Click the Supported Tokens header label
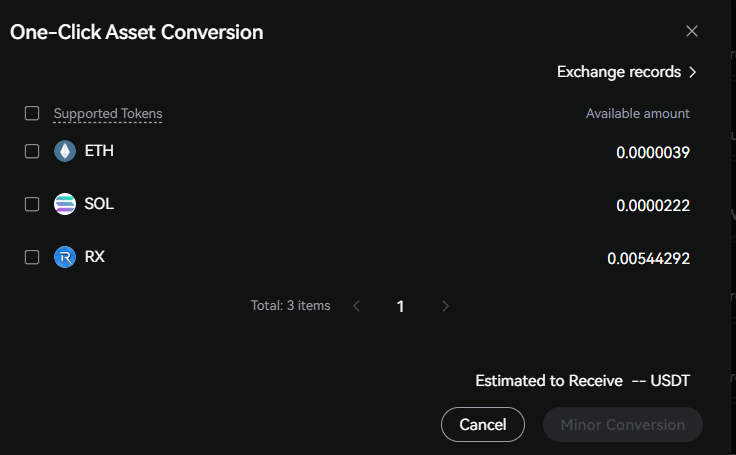The width and height of the screenshot is (736, 455). [108, 114]
